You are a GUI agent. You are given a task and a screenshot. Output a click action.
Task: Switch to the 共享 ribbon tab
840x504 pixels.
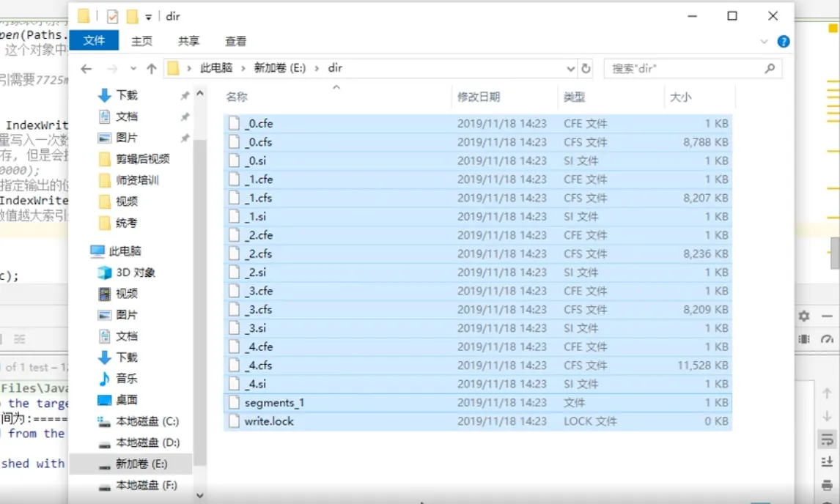point(188,41)
